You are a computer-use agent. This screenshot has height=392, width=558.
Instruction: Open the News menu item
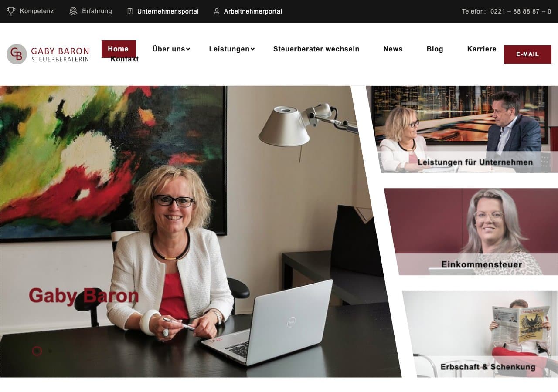coord(393,49)
